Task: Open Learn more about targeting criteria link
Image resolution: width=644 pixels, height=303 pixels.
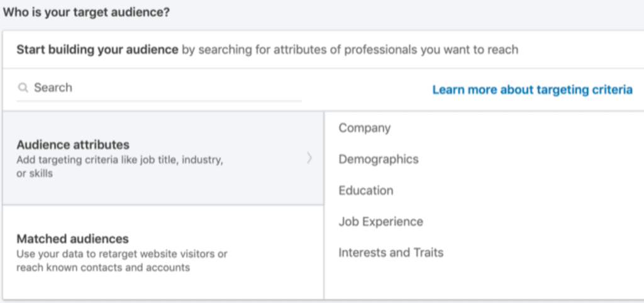Action: [532, 90]
